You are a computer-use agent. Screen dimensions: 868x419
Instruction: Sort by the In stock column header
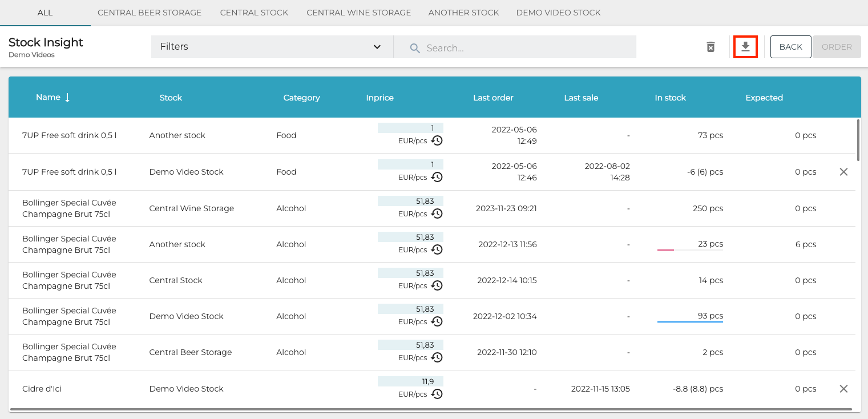(670, 98)
